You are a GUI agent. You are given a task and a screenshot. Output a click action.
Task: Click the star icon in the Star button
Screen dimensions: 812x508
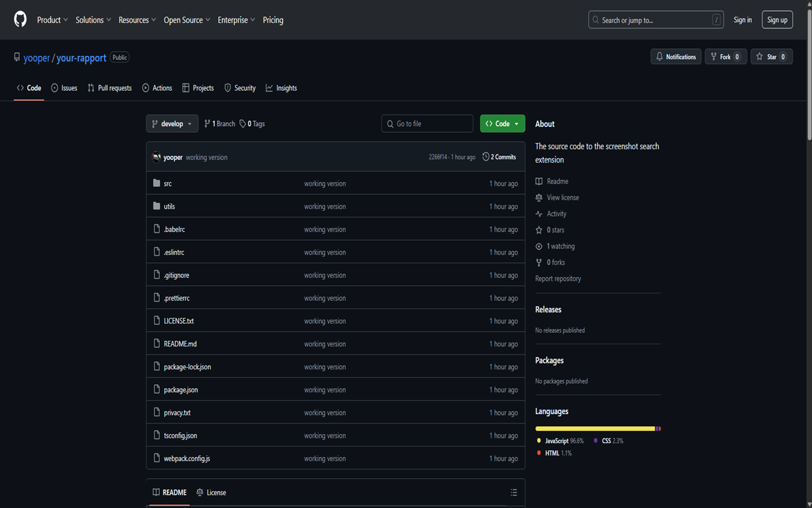(x=759, y=57)
